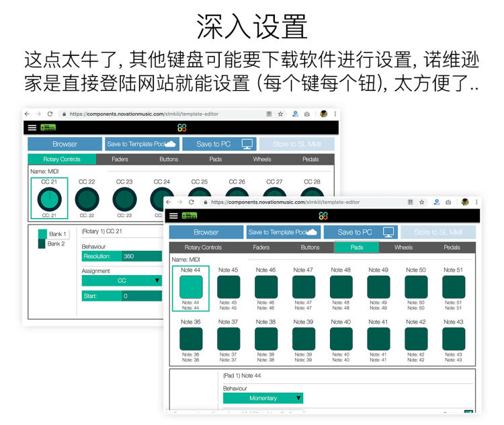Select the Note 39 pad

click(304, 339)
